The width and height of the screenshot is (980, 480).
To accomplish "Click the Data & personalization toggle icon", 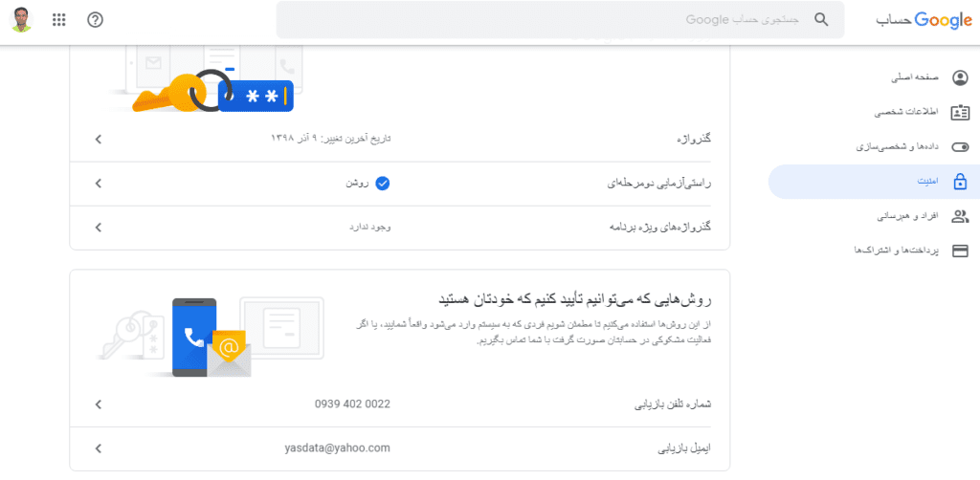I will [960, 147].
